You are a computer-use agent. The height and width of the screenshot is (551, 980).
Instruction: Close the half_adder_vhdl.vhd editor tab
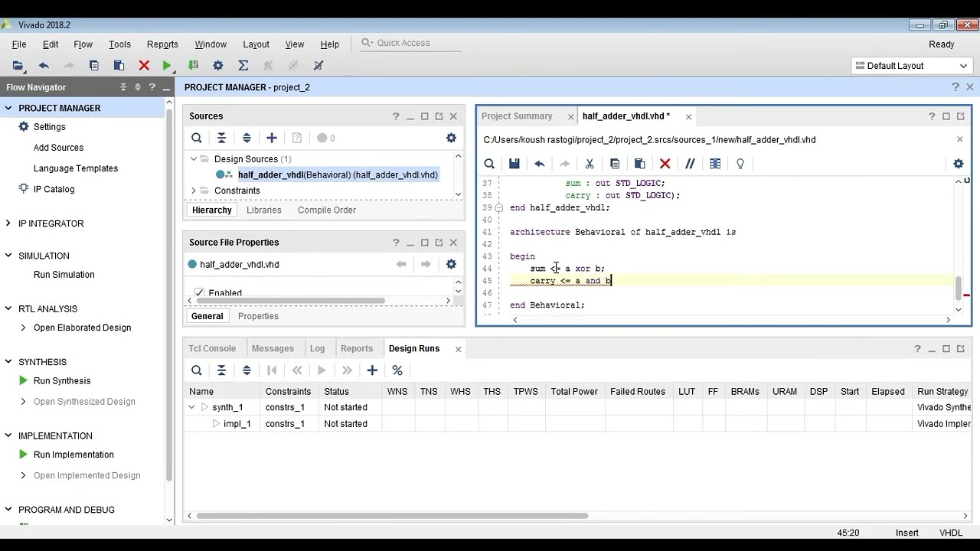688,116
